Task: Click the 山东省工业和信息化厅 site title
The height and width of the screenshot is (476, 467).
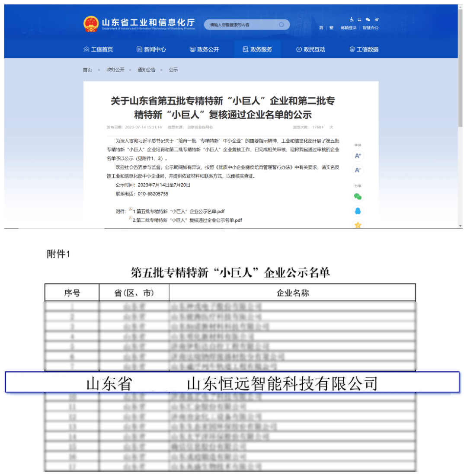Action: pos(148,22)
